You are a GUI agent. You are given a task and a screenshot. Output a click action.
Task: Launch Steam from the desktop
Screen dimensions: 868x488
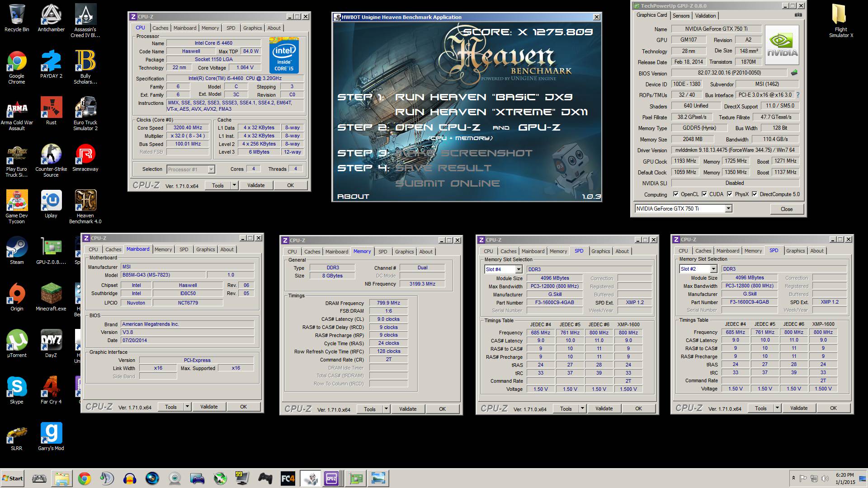pos(17,250)
